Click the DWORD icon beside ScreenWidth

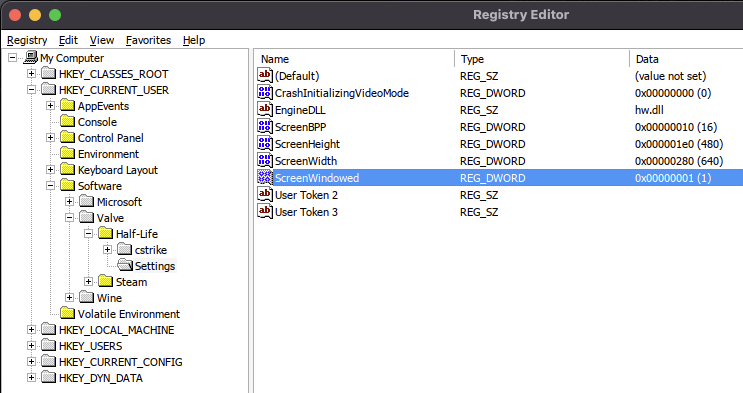click(x=265, y=161)
